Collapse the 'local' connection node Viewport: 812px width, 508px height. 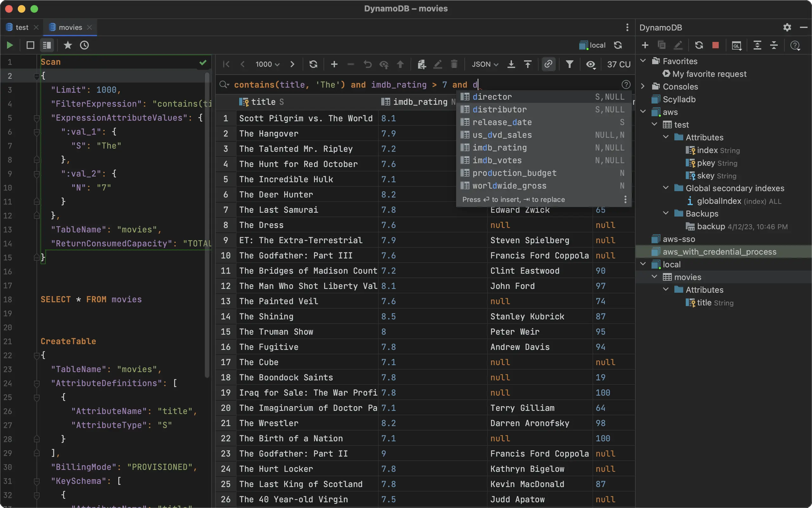click(x=643, y=264)
